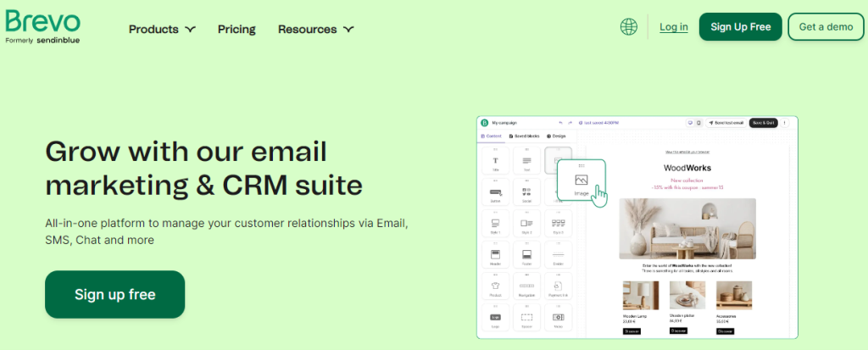Image resolution: width=868 pixels, height=350 pixels.
Task: Choose the Style 2 layout block
Action: click(526, 224)
